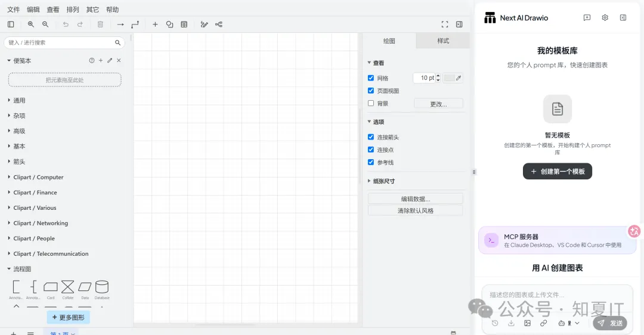The height and width of the screenshot is (335, 644).
Task: Click the 创建第一个模板 button
Action: click(558, 171)
